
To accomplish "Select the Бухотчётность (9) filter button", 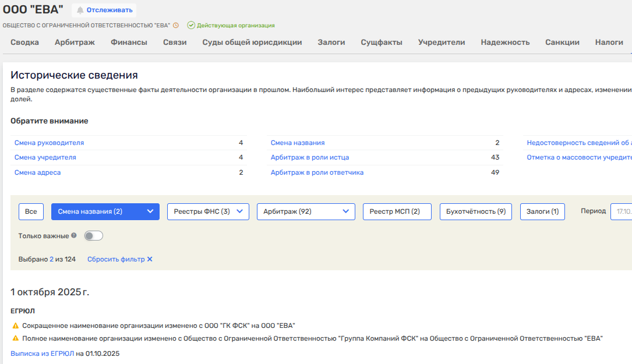I will [475, 211].
